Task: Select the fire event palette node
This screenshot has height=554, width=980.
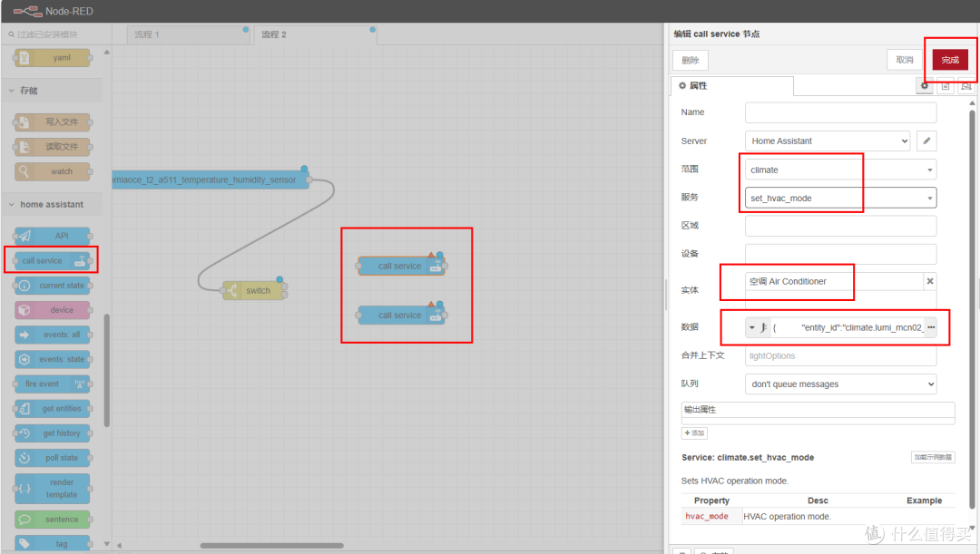Action: coord(53,384)
